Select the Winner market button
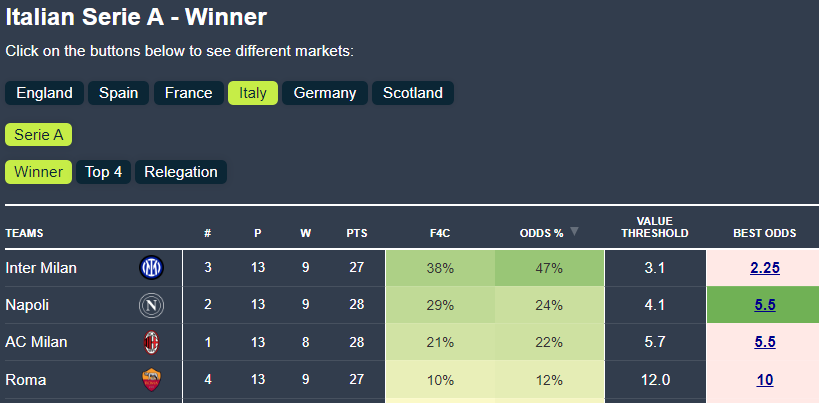The height and width of the screenshot is (403, 819). pyautogui.click(x=38, y=172)
